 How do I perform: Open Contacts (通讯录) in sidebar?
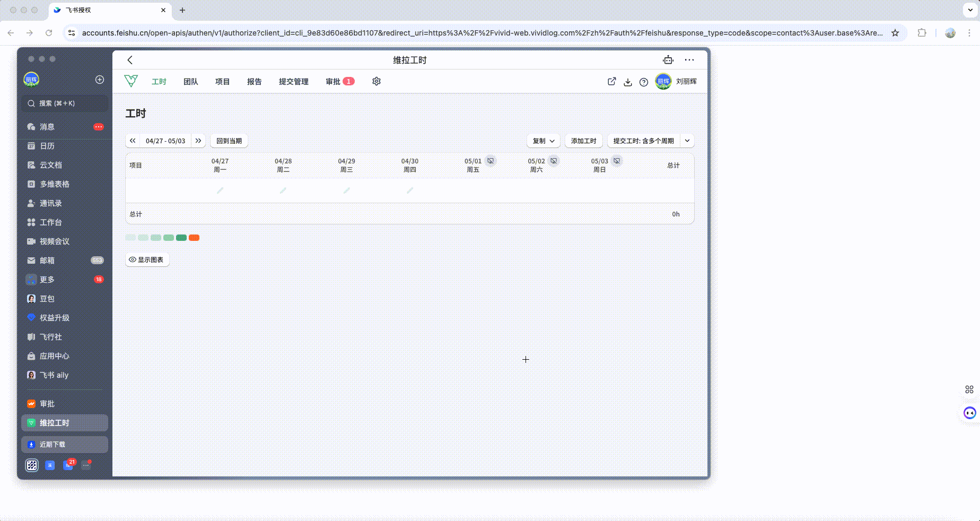point(65,203)
